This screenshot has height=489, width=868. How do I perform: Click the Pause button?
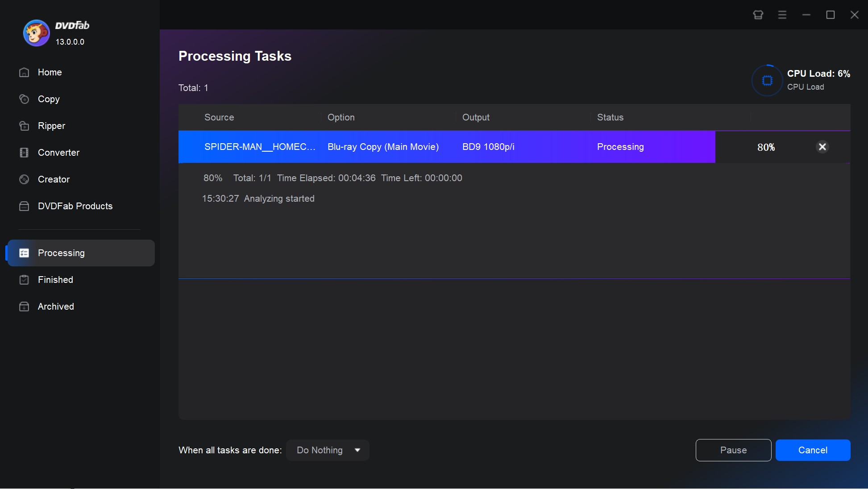[733, 450]
